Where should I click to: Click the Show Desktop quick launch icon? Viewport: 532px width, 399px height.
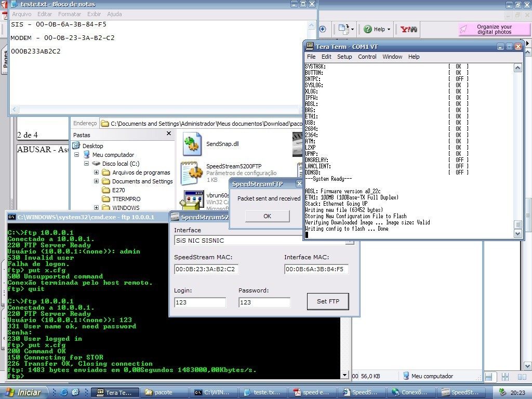75,392
